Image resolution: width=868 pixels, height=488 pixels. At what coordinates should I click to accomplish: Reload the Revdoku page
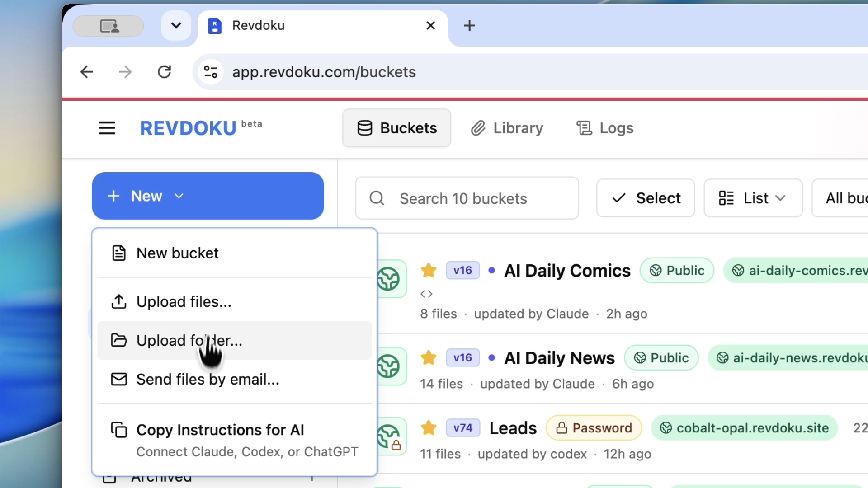click(164, 72)
